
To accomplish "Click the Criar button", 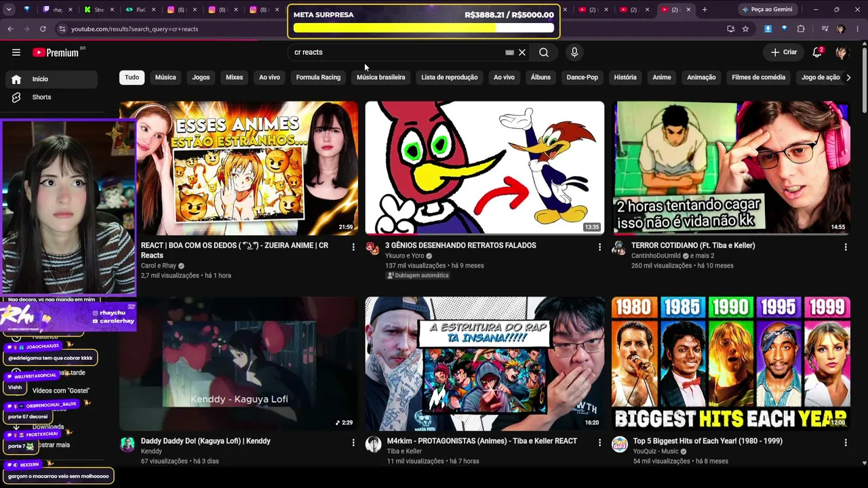I will coord(784,52).
